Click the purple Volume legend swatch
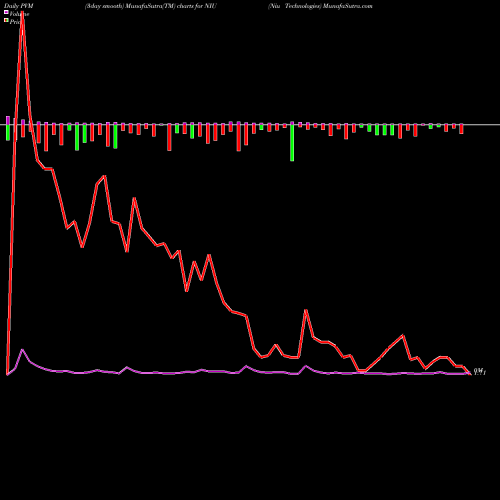Screen dimensions: 500x500 pos(6,12)
